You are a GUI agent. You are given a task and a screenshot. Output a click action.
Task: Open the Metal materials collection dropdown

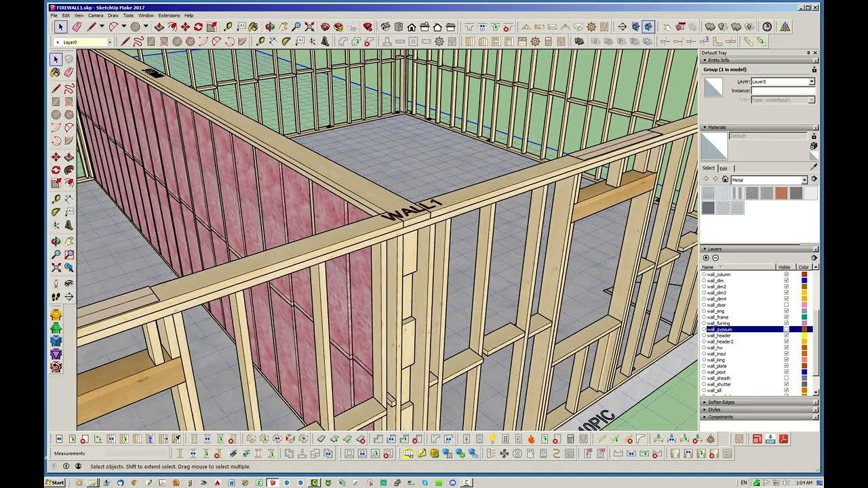point(804,180)
